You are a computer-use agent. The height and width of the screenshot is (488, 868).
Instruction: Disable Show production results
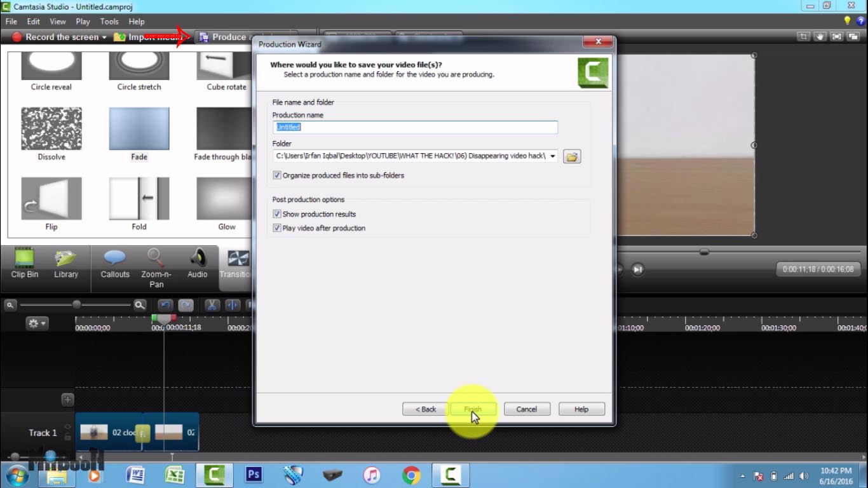coord(276,213)
